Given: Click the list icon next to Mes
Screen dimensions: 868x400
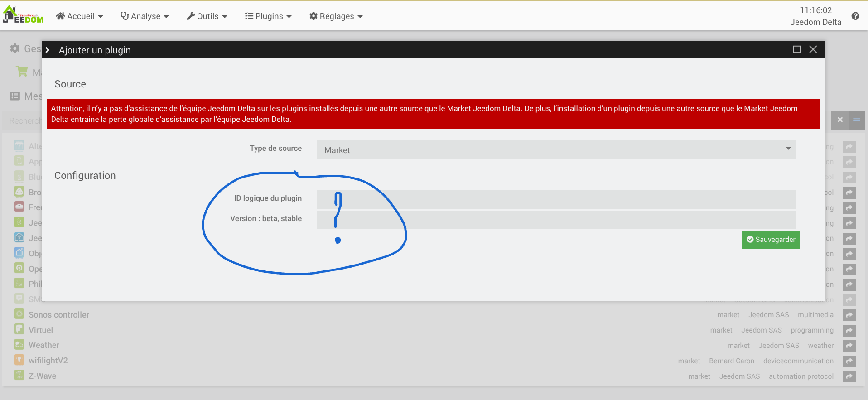Looking at the screenshot, I should [15, 96].
